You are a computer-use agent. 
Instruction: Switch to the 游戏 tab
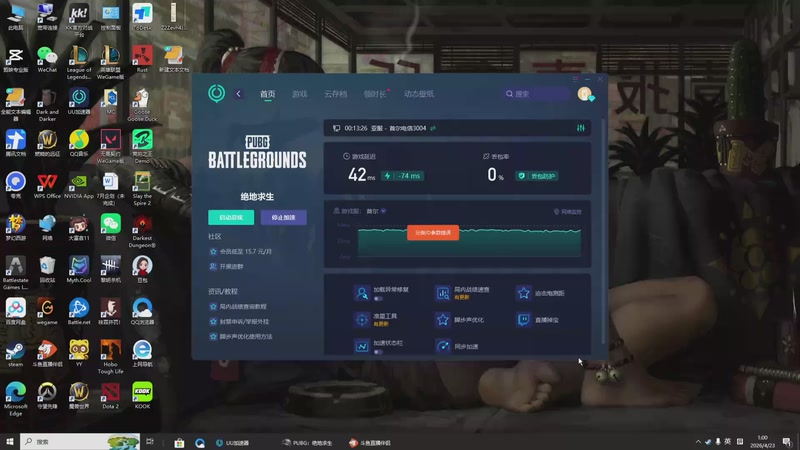click(x=299, y=94)
